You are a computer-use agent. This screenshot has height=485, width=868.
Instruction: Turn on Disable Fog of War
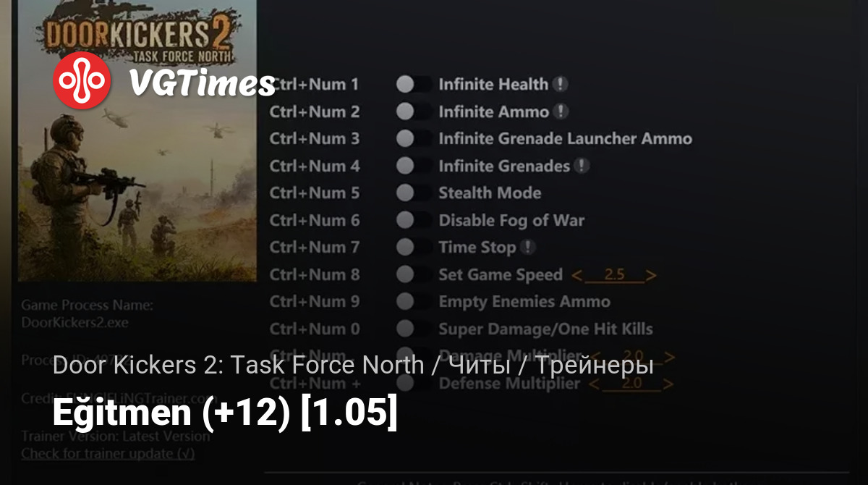pos(414,220)
